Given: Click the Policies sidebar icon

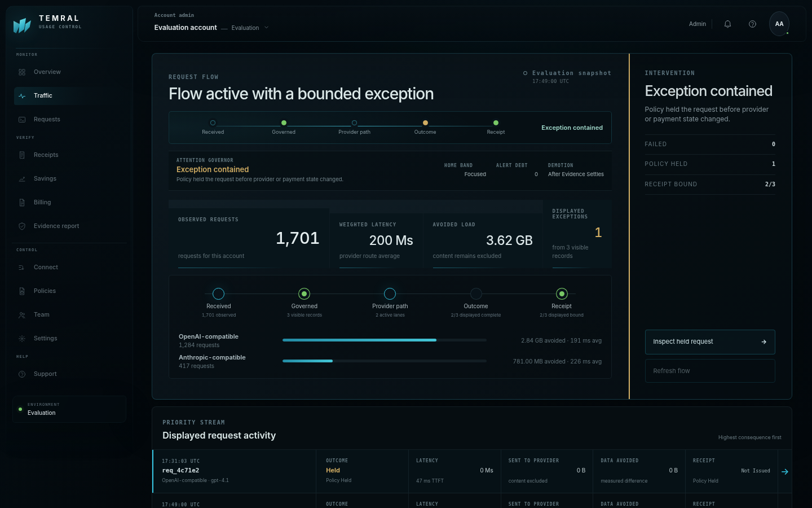Looking at the screenshot, I should (x=22, y=291).
